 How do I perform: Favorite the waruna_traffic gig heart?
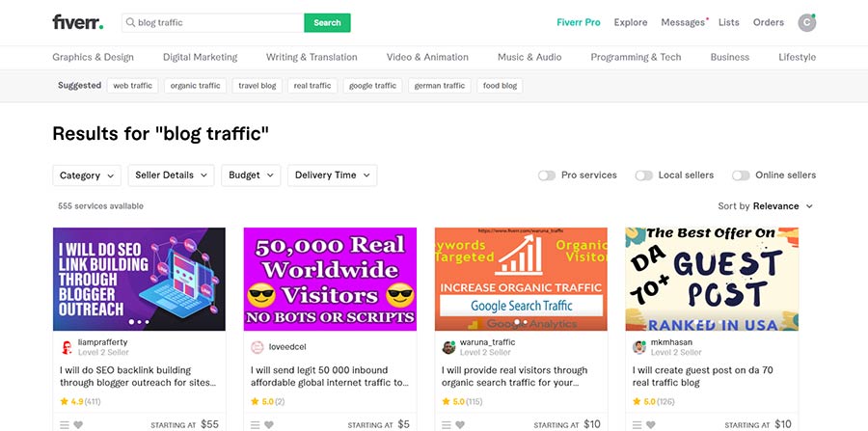(460, 425)
